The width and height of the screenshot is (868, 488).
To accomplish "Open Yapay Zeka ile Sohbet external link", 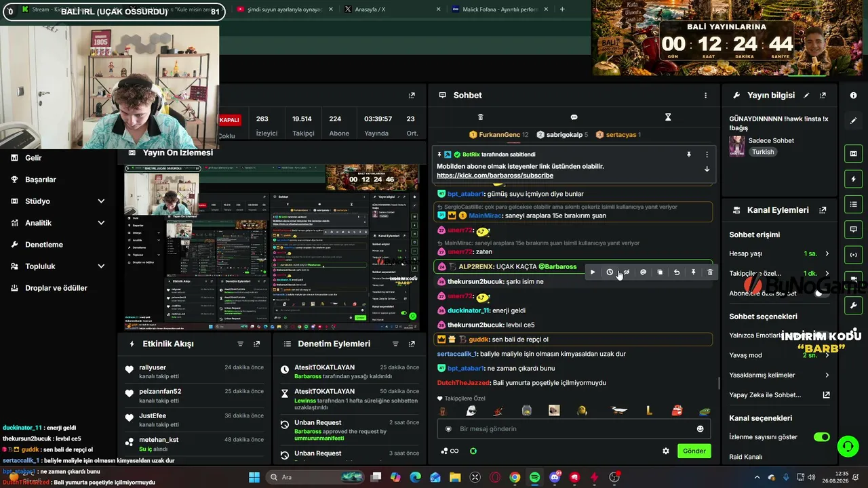I will 826,395.
